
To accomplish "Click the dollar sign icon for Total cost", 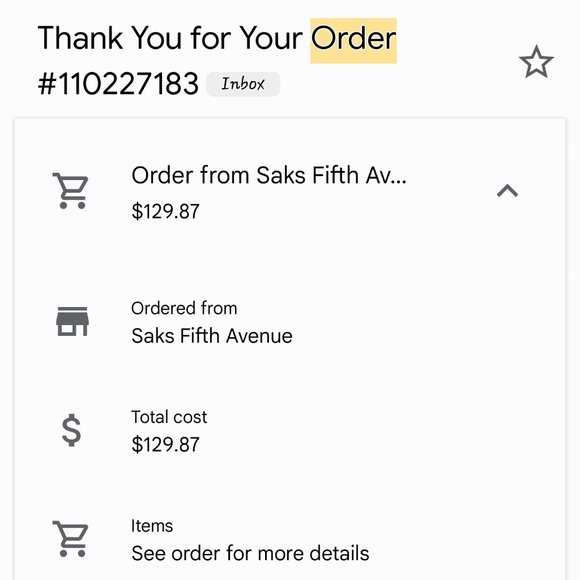I will 71,430.
